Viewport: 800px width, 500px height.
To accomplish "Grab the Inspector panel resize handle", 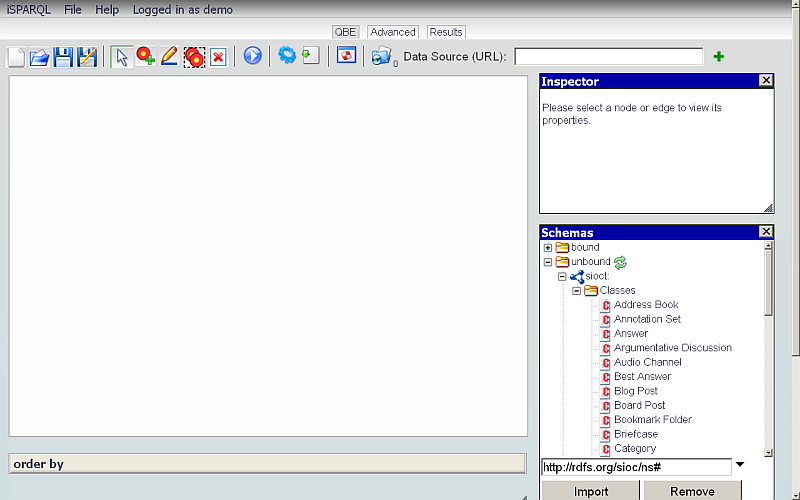I will (768, 208).
